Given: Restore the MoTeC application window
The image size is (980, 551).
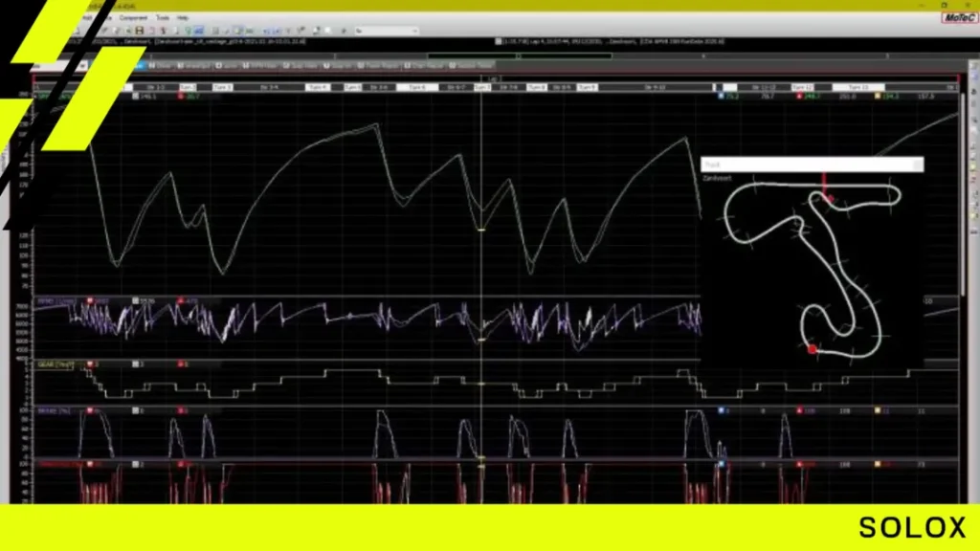Looking at the screenshot, I should click(944, 5).
